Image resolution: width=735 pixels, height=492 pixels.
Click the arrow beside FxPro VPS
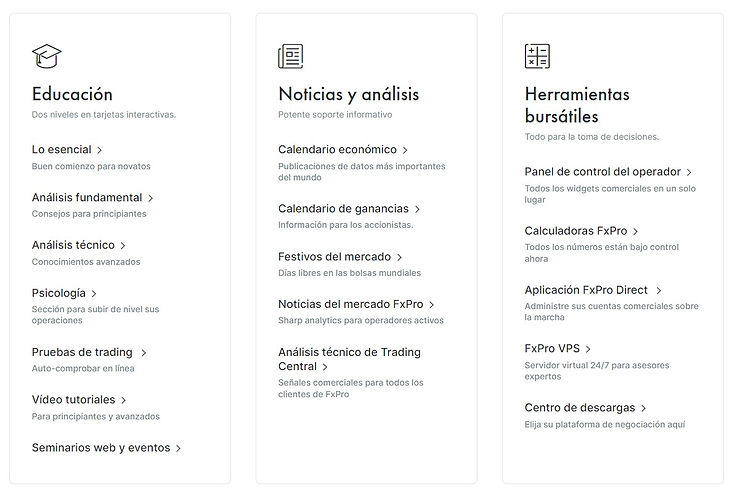tap(589, 350)
